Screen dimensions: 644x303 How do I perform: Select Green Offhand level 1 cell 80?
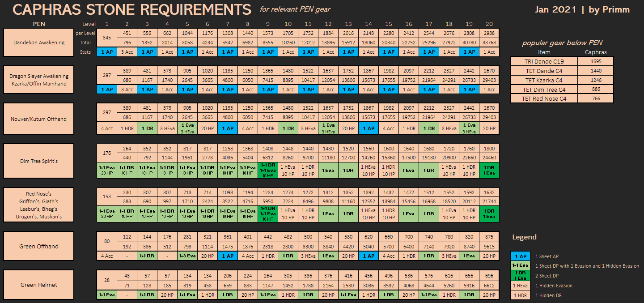pos(107,241)
